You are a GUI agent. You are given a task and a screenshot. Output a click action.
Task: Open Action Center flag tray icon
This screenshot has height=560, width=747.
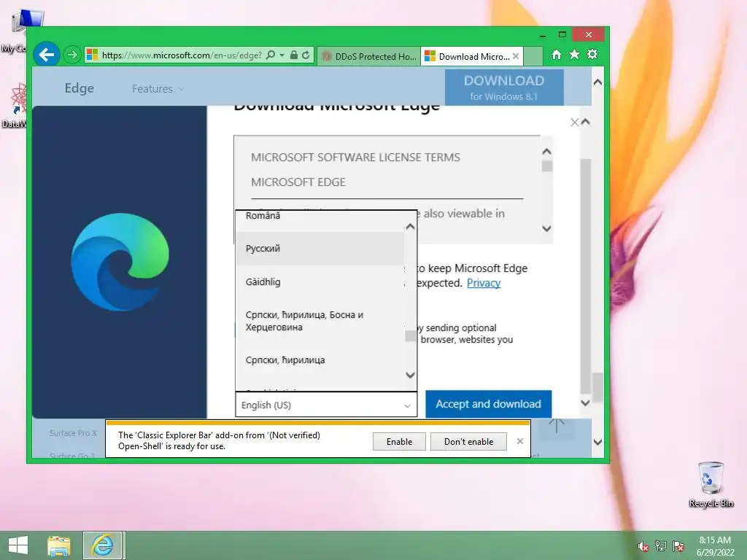click(678, 546)
